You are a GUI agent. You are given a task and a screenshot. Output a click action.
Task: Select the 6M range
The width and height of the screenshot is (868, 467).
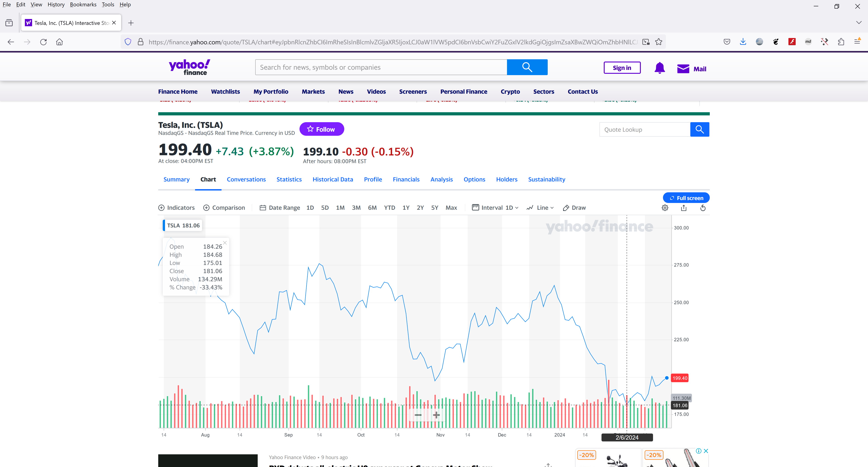pos(372,208)
